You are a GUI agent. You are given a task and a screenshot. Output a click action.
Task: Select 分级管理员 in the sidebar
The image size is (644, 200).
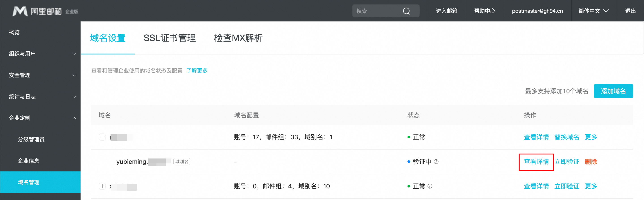pos(31,140)
